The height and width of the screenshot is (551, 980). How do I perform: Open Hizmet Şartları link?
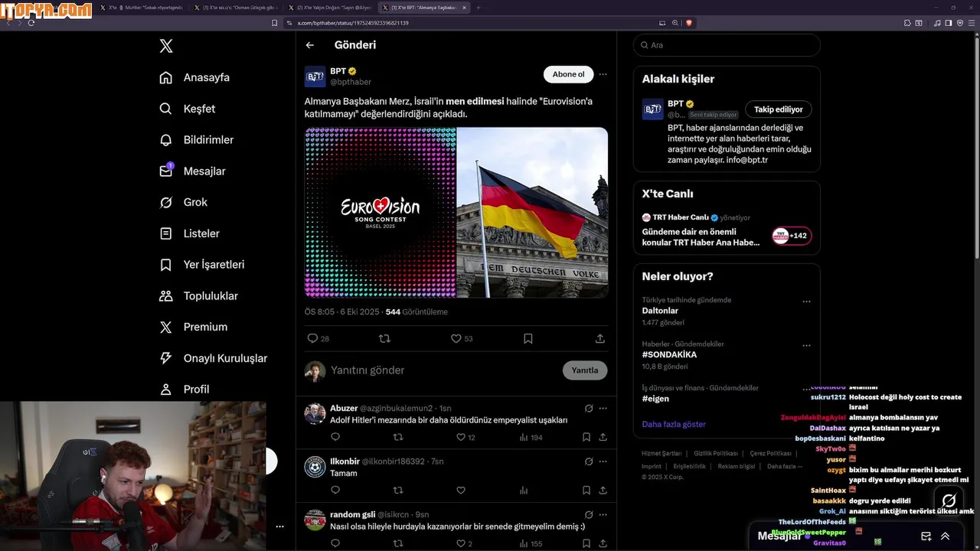[661, 454]
